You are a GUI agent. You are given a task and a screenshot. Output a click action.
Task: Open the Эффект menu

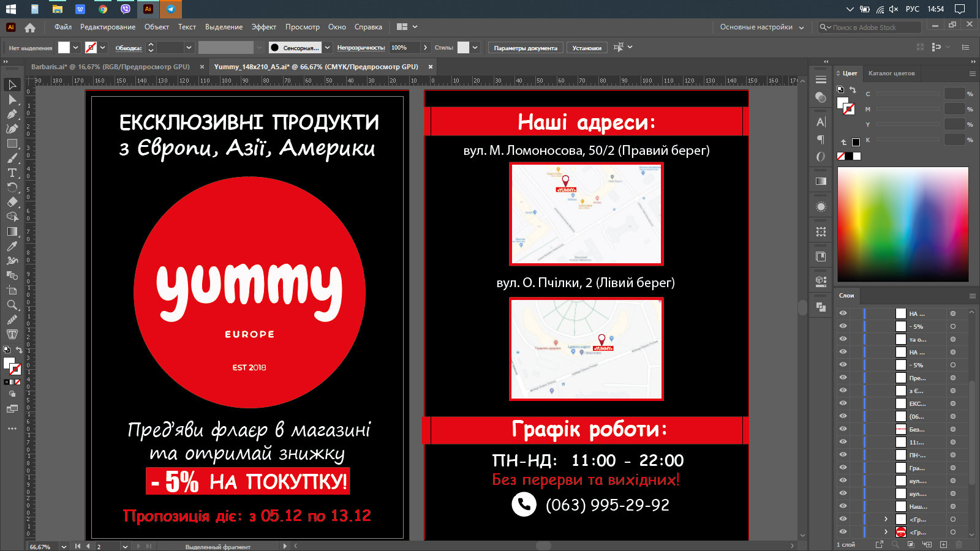[264, 27]
